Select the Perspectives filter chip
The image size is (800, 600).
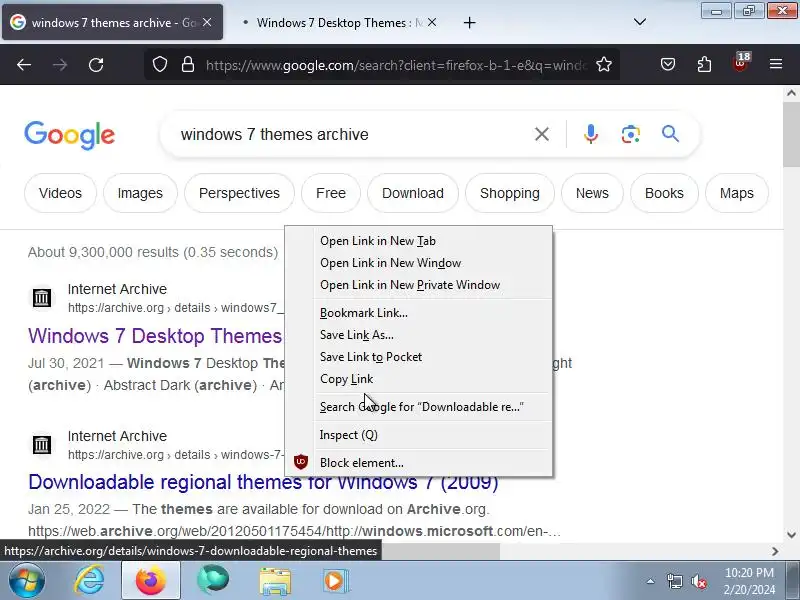coord(239,193)
